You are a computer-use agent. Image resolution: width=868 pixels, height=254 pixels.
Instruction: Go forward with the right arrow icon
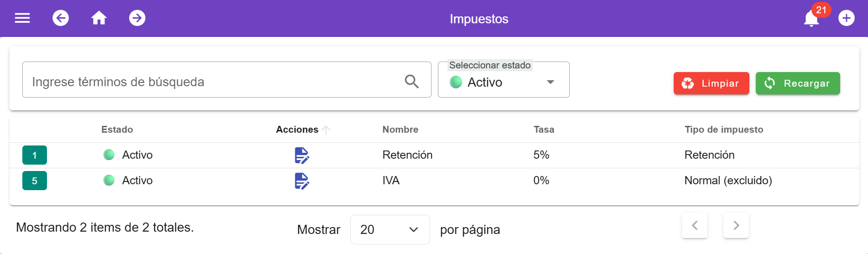(x=137, y=18)
